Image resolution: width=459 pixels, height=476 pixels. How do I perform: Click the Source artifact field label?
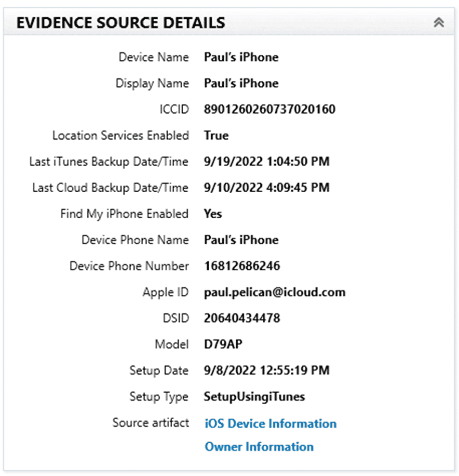[x=151, y=423]
